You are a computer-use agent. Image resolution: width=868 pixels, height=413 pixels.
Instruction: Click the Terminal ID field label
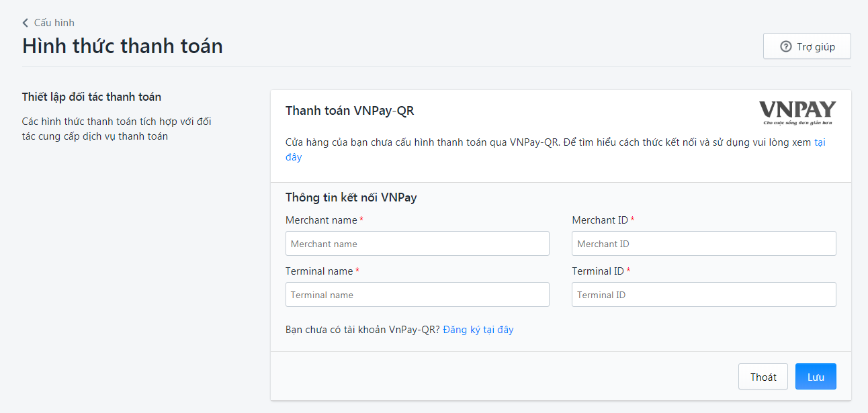tap(598, 271)
